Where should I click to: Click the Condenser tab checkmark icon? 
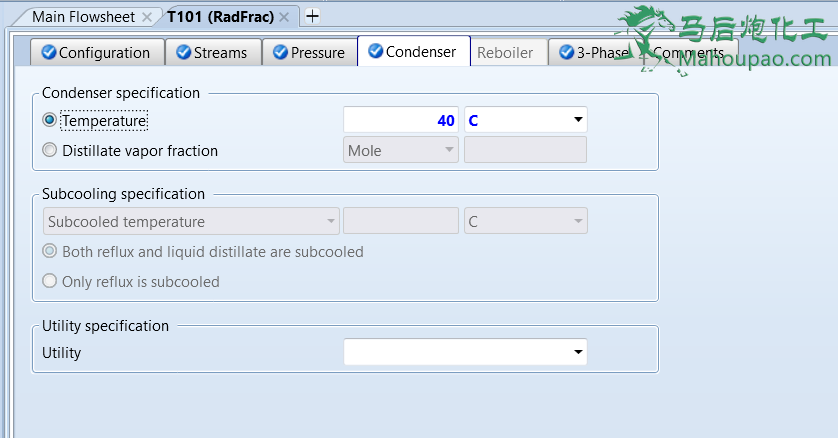click(375, 52)
